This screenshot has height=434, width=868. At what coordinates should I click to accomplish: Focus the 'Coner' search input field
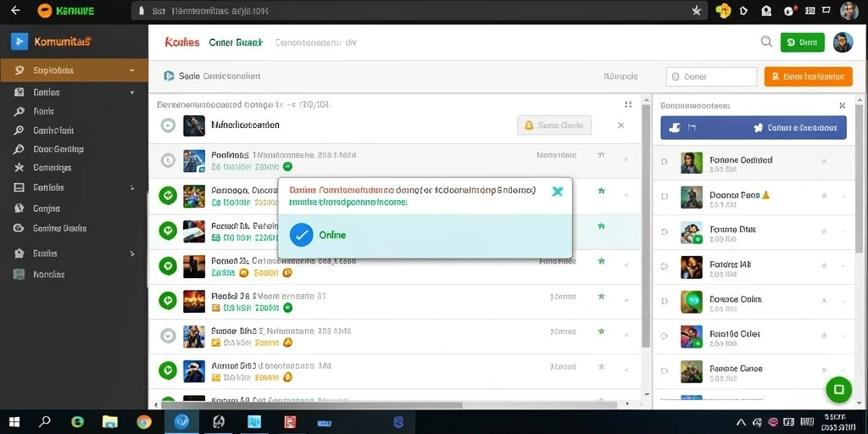pyautogui.click(x=711, y=77)
